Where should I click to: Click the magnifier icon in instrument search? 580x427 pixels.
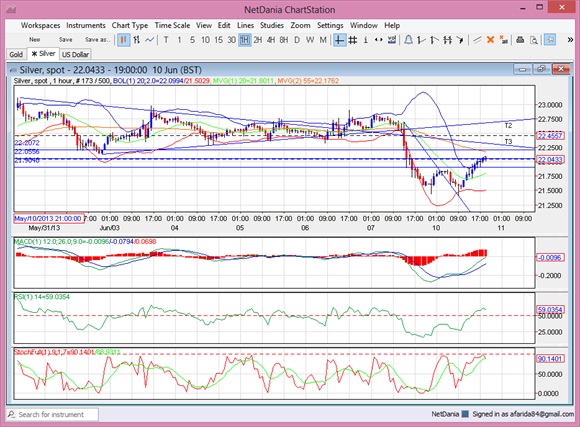tap(11, 414)
